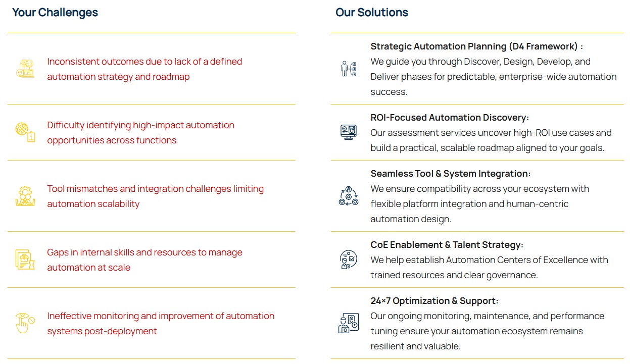The height and width of the screenshot is (364, 630).
Task: Select '24×7 Optimization & Support' title
Action: point(434,301)
